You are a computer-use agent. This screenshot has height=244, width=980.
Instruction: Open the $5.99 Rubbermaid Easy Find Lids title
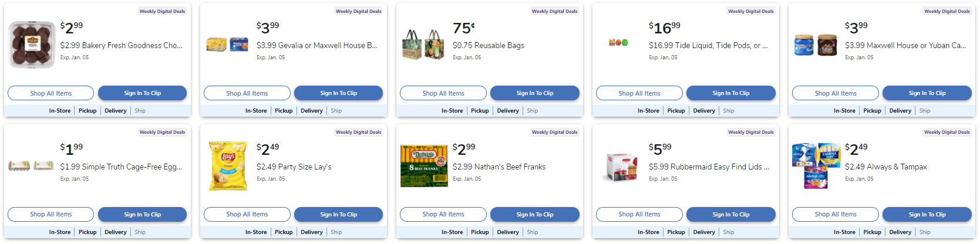point(709,167)
